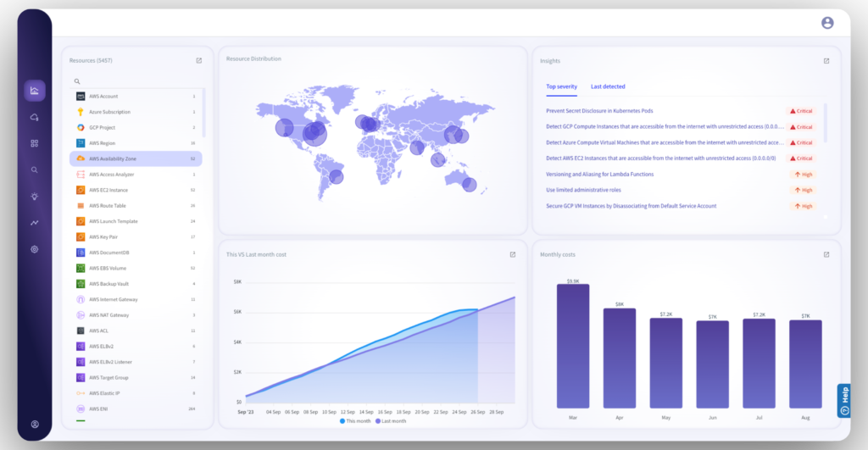Open Detect AWS EC2 Instances insight
This screenshot has height=450, width=868.
coord(661,158)
